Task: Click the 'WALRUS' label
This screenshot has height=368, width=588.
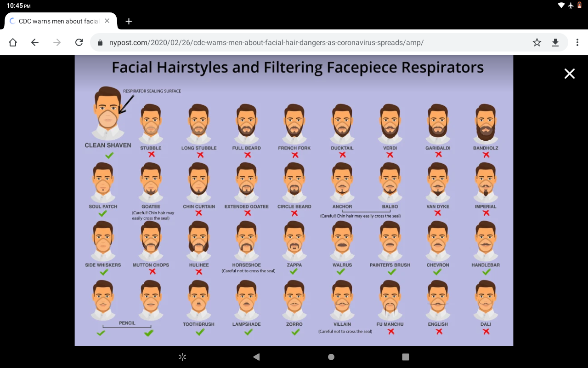Action: click(342, 265)
